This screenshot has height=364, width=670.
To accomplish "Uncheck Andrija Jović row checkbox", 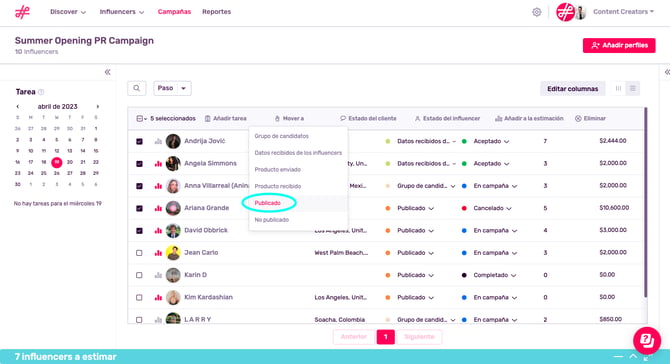I will click(139, 141).
